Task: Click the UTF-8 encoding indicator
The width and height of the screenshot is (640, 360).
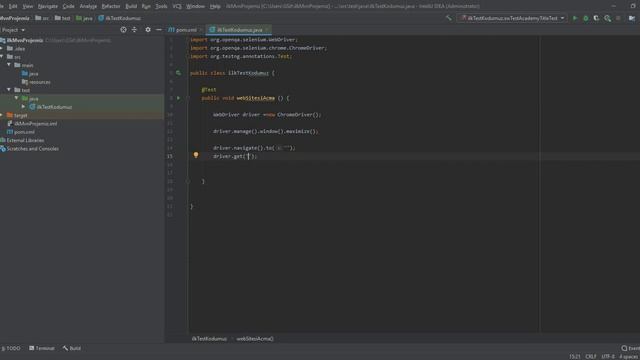Action: pyautogui.click(x=608, y=356)
